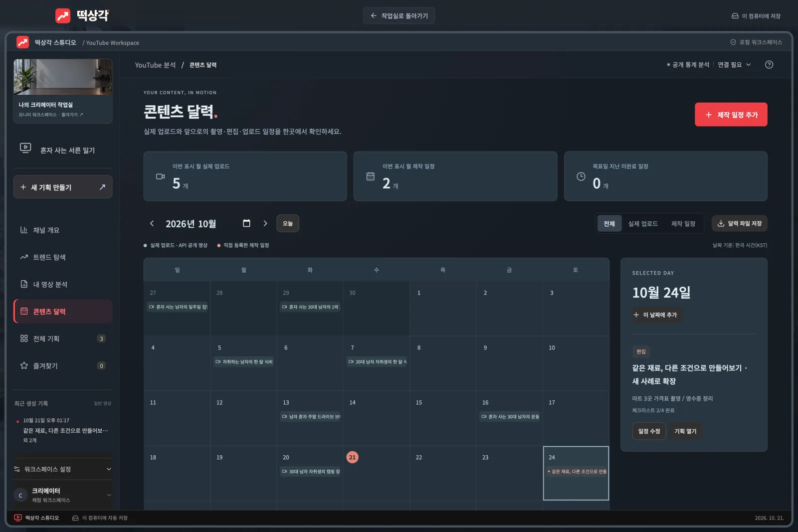The image size is (798, 532).
Task: Expand the 크리에이터 account chevron
Action: pyautogui.click(x=109, y=495)
